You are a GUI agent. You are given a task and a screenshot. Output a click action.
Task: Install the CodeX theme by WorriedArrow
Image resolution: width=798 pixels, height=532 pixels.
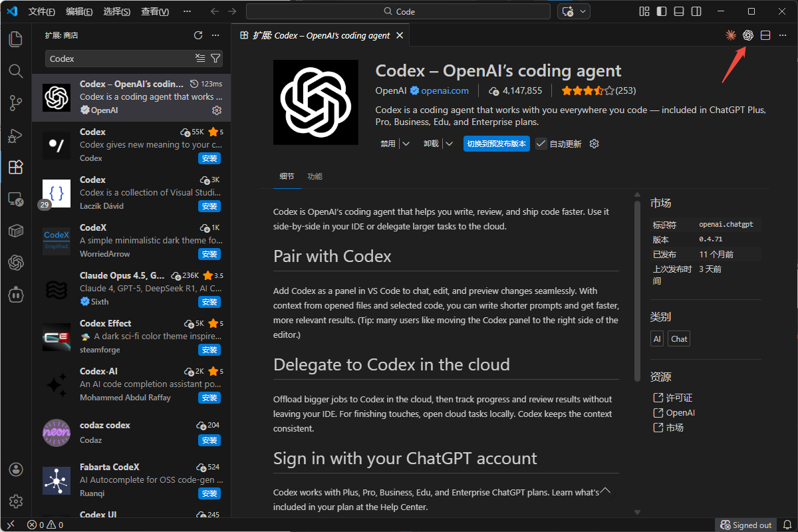[x=209, y=254]
